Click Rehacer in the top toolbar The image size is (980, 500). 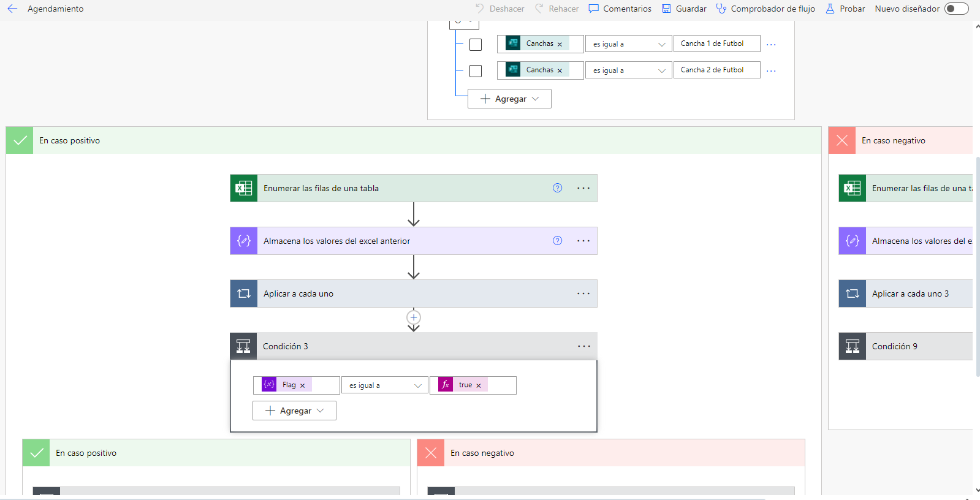(x=556, y=9)
